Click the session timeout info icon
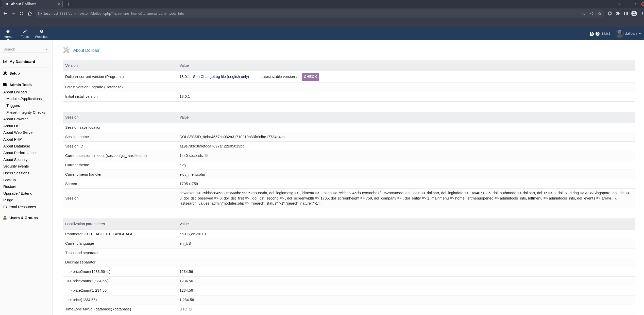 click(206, 156)
